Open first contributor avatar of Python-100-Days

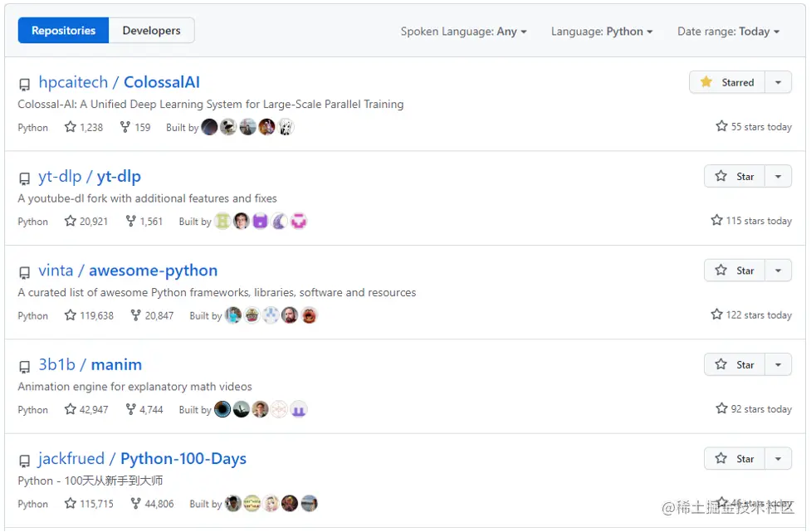click(x=233, y=504)
